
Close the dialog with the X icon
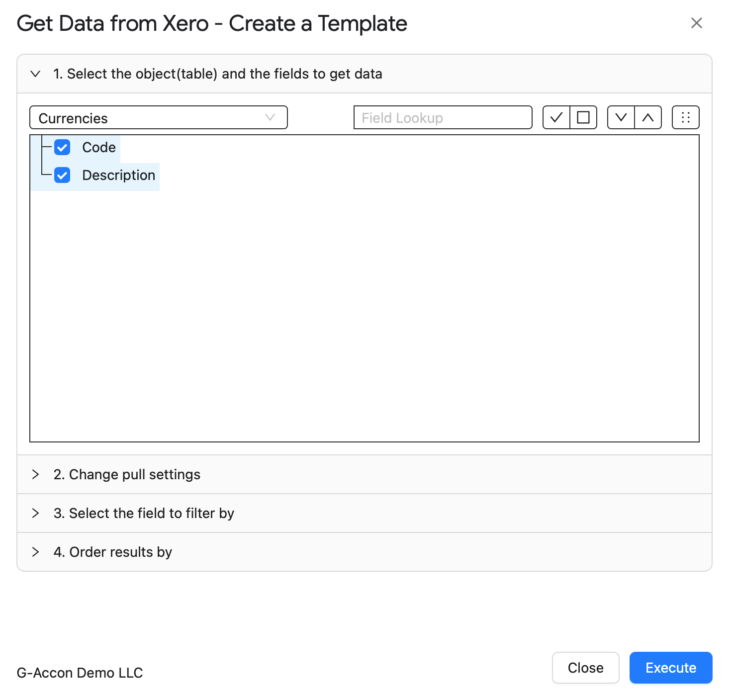697,23
